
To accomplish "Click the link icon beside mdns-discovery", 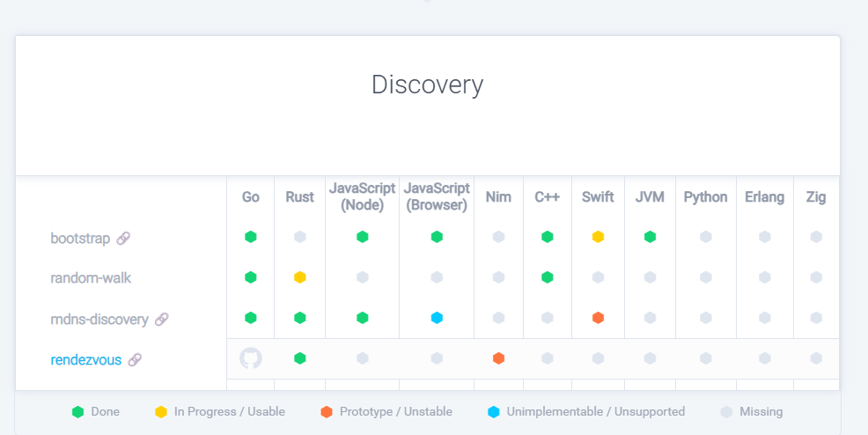I will 161,319.
